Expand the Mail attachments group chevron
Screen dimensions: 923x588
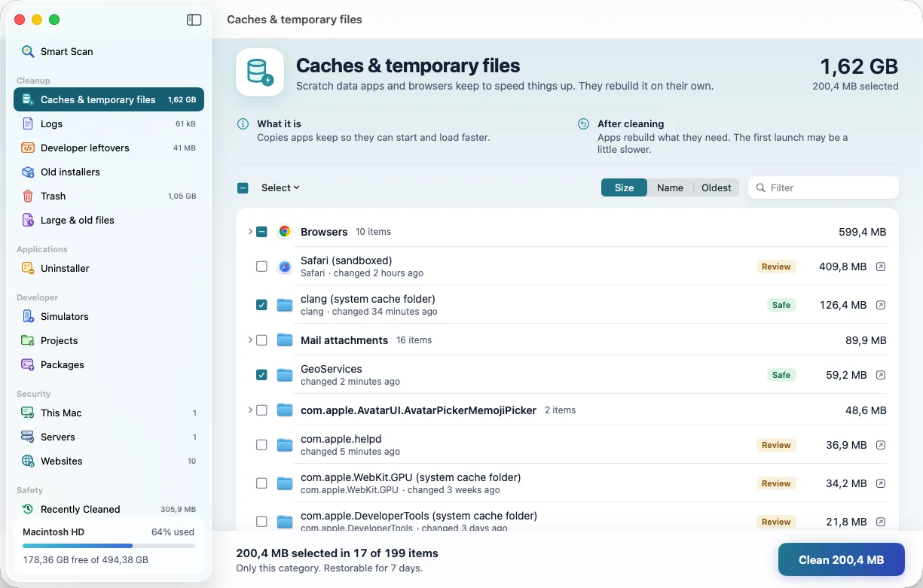pos(250,340)
